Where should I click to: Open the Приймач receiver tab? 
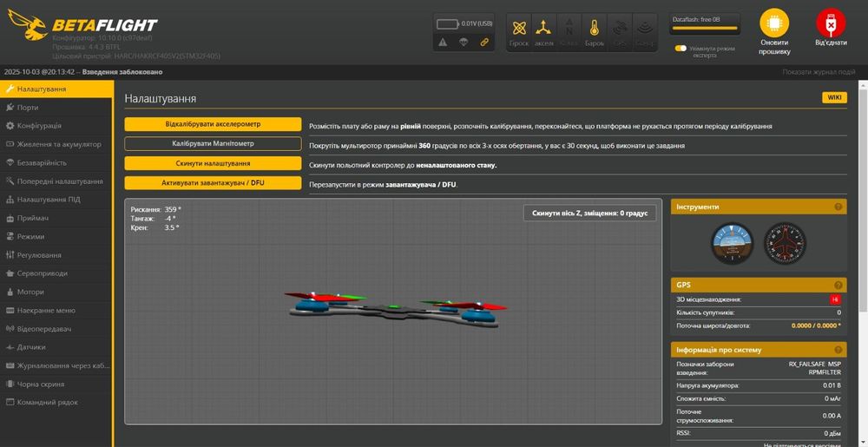click(56, 218)
